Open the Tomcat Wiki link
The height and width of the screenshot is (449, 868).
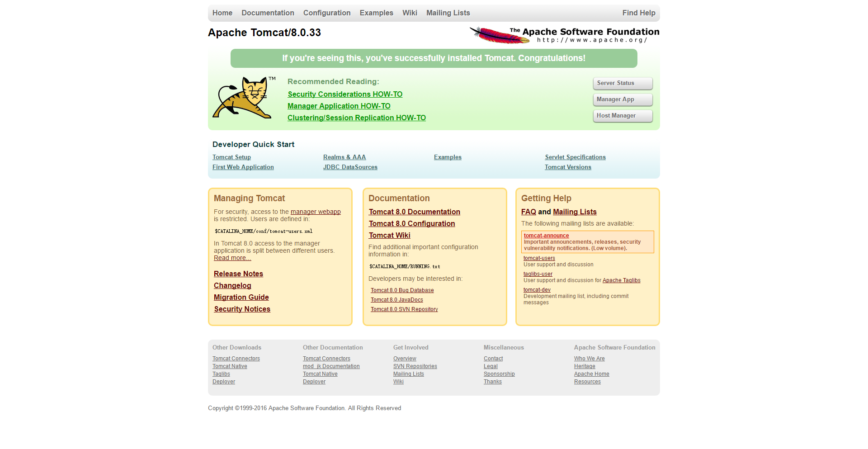point(390,235)
